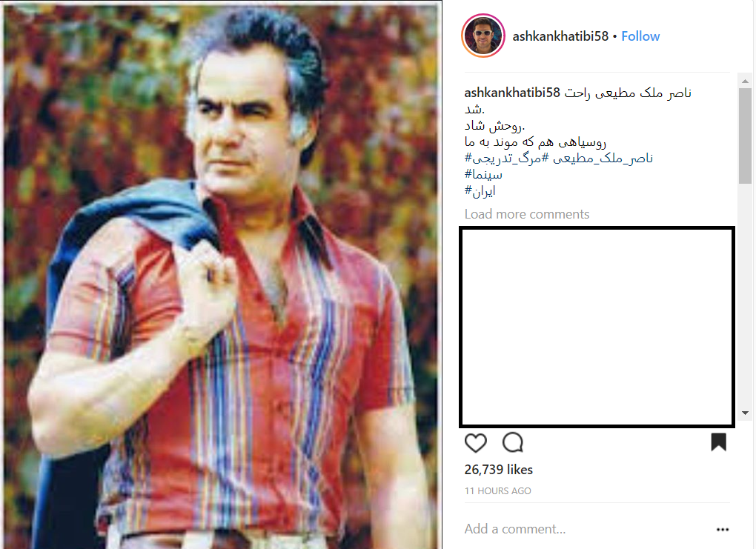Click the comments scrollbar down arrow

coord(745,413)
